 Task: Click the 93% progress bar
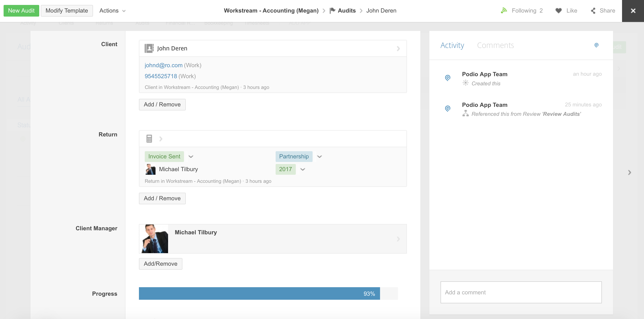(259, 293)
